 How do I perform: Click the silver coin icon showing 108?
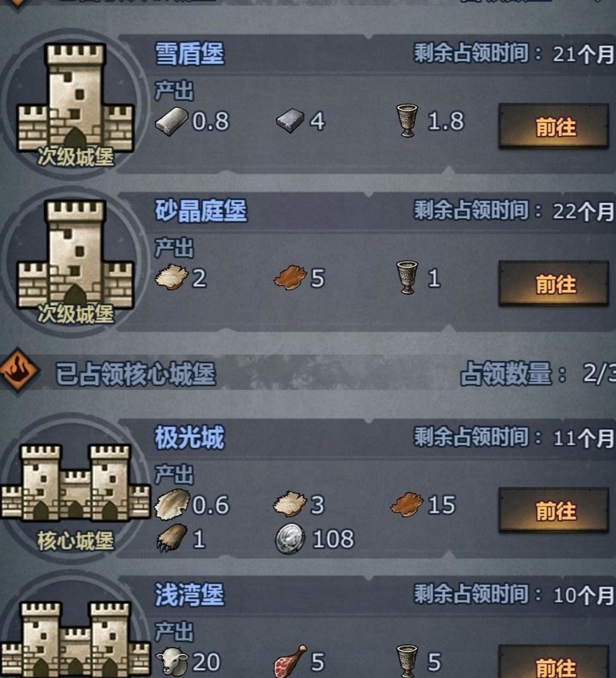tap(290, 539)
